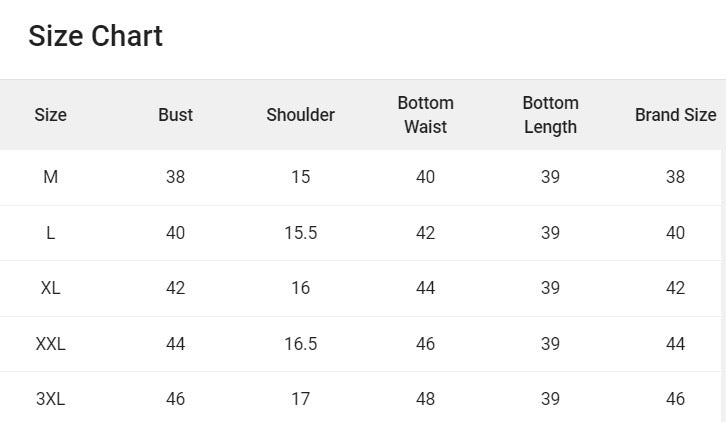Select the shoulder value 16.5 cell
Image resolution: width=726 pixels, height=422 pixels.
point(300,344)
